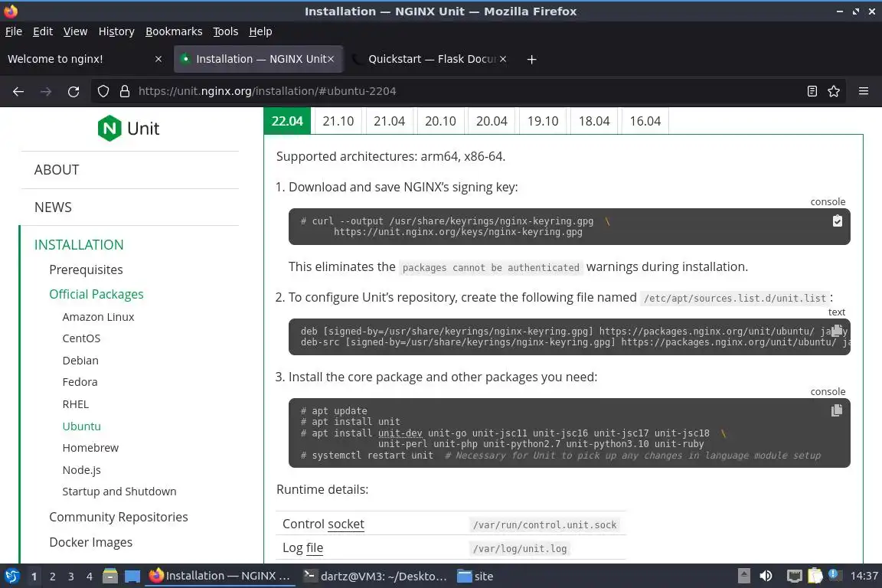Copy the apt install commands

pyautogui.click(x=837, y=410)
